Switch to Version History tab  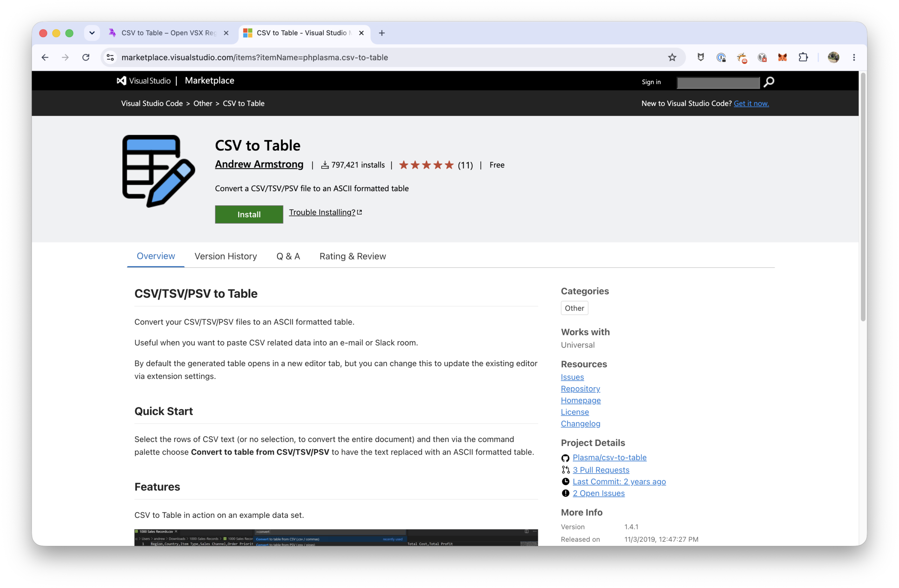[225, 256]
